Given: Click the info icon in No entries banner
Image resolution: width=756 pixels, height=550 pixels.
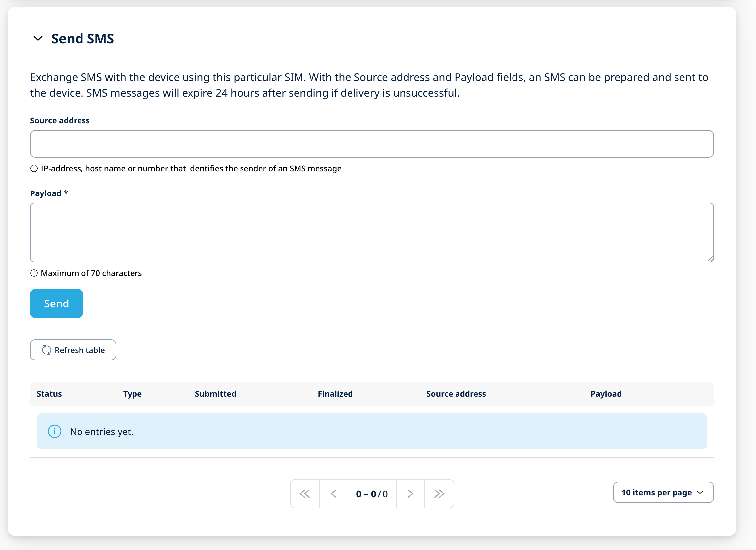Looking at the screenshot, I should pyautogui.click(x=55, y=431).
